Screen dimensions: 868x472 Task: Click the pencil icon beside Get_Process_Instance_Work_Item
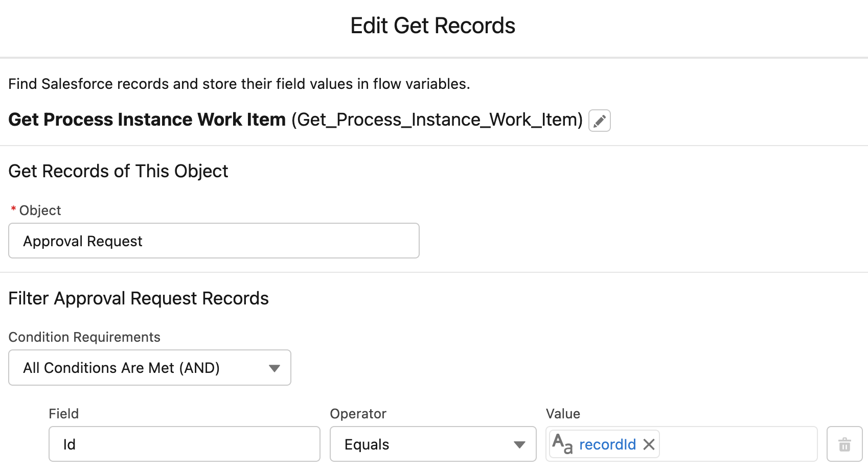599,121
